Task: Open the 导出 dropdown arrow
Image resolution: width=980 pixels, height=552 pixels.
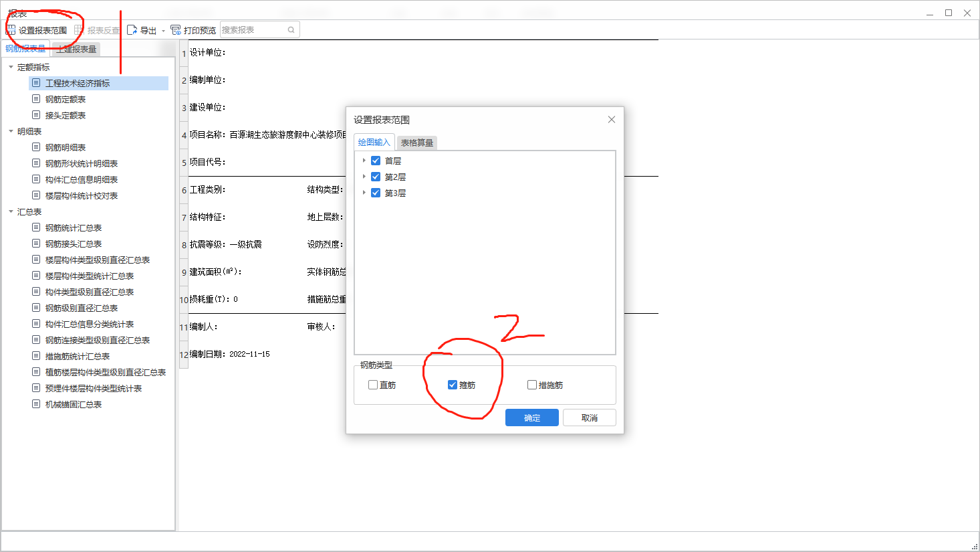Action: [x=163, y=31]
